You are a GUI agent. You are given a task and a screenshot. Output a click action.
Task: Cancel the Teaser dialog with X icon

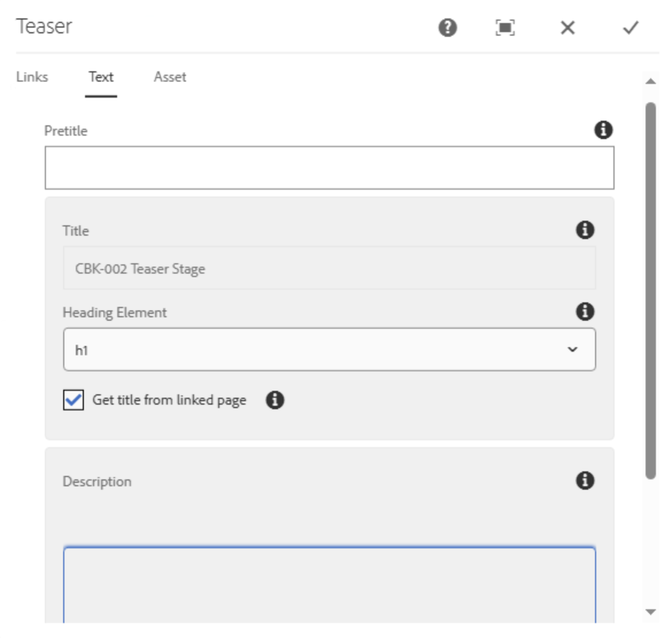coord(567,27)
